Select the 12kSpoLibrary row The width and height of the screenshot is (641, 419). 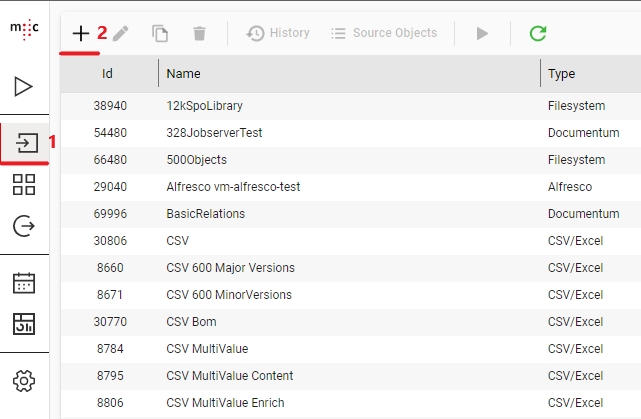click(x=204, y=105)
